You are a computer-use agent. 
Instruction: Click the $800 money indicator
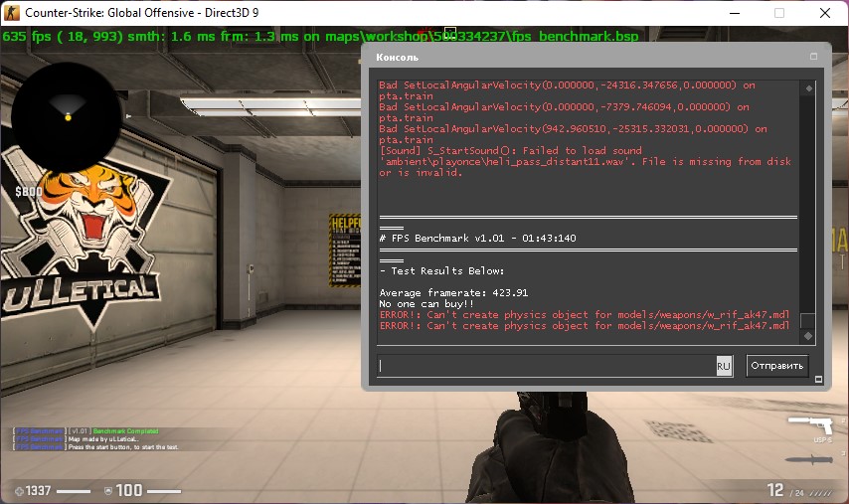[x=29, y=192]
